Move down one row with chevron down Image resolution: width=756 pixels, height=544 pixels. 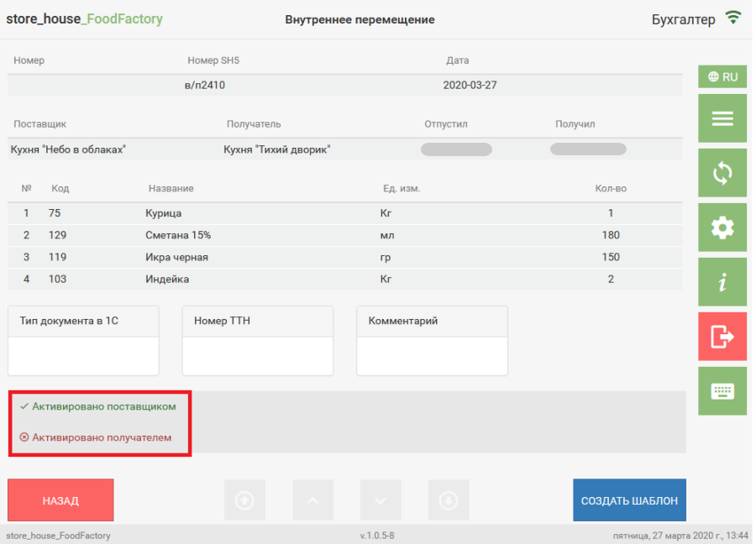pyautogui.click(x=381, y=500)
